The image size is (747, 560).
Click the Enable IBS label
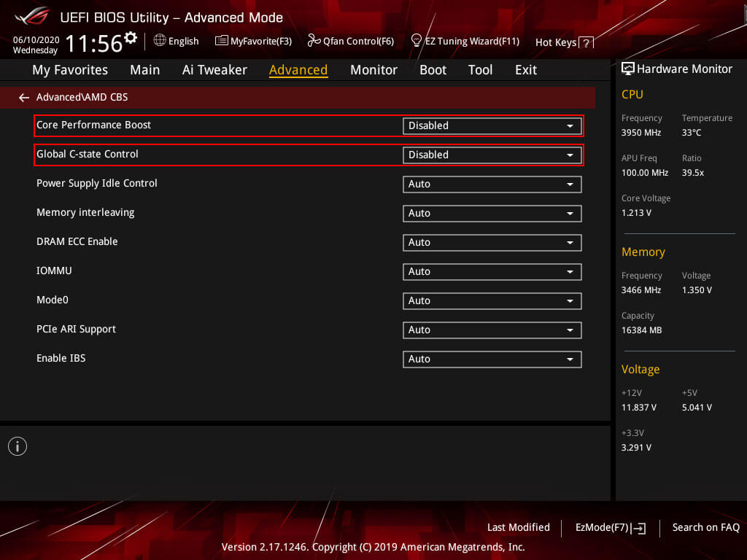pyautogui.click(x=61, y=358)
